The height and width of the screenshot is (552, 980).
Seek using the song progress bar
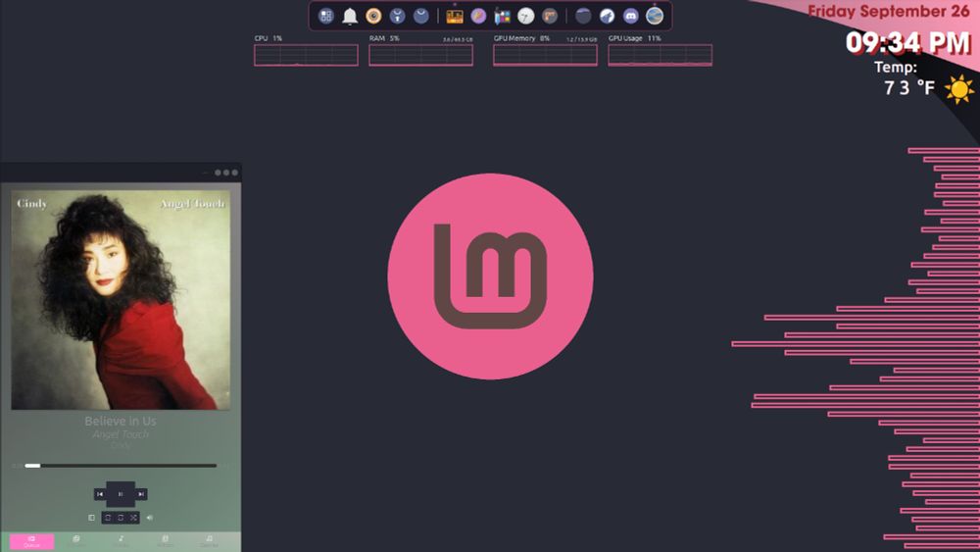(x=121, y=466)
